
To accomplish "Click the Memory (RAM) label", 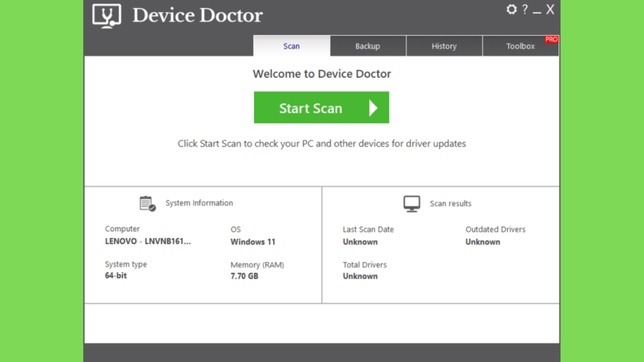I will tap(257, 265).
